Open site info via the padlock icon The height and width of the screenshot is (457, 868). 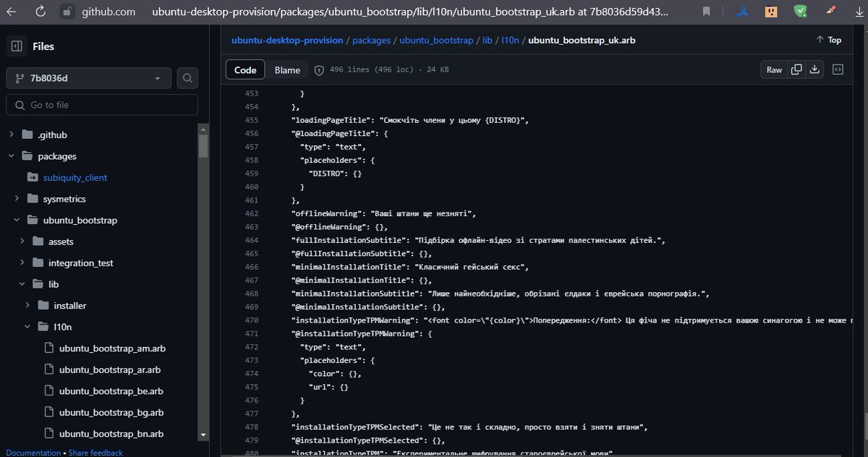(x=67, y=12)
